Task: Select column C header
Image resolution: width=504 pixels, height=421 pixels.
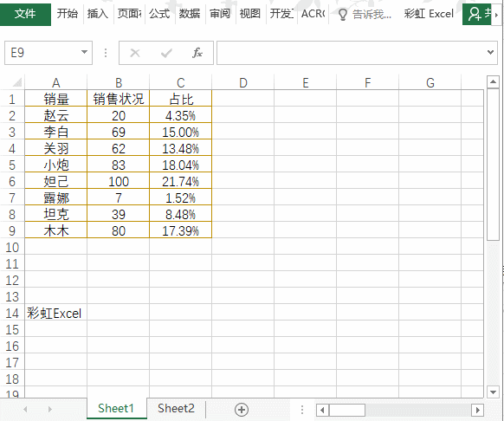Action: [181, 82]
